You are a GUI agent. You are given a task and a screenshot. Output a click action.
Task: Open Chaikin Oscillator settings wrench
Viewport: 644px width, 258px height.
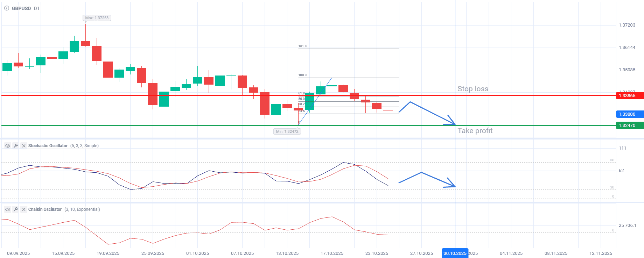click(x=16, y=209)
